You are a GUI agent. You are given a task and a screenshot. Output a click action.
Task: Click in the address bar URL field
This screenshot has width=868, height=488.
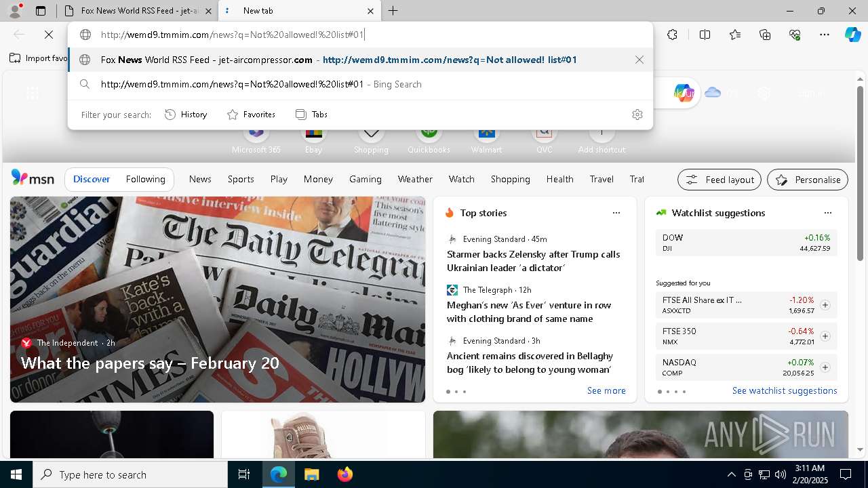360,35
